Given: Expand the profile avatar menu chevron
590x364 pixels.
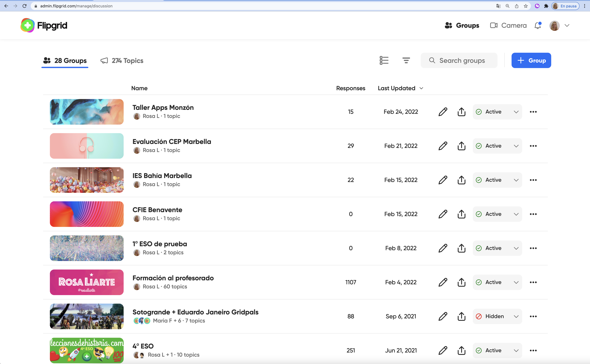Looking at the screenshot, I should [x=567, y=26].
